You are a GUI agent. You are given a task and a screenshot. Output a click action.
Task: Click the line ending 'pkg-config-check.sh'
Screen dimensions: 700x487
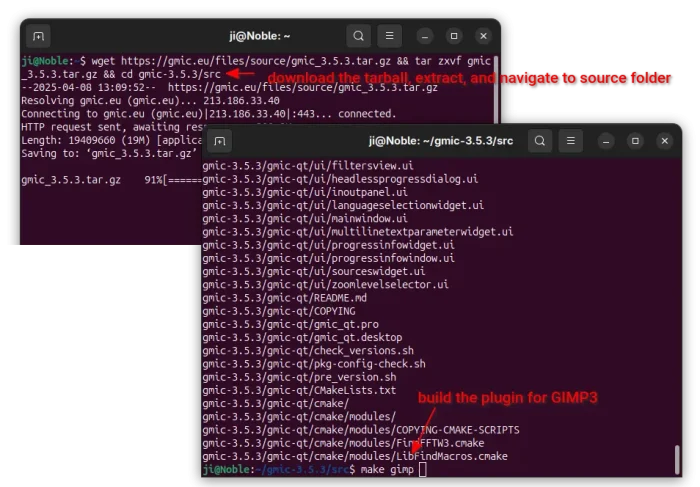pos(314,364)
